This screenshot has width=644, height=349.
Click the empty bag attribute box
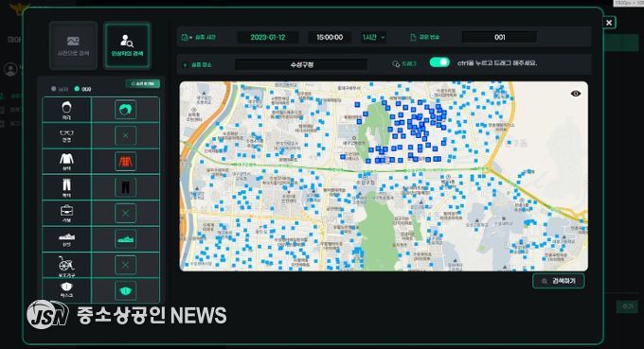click(x=125, y=213)
